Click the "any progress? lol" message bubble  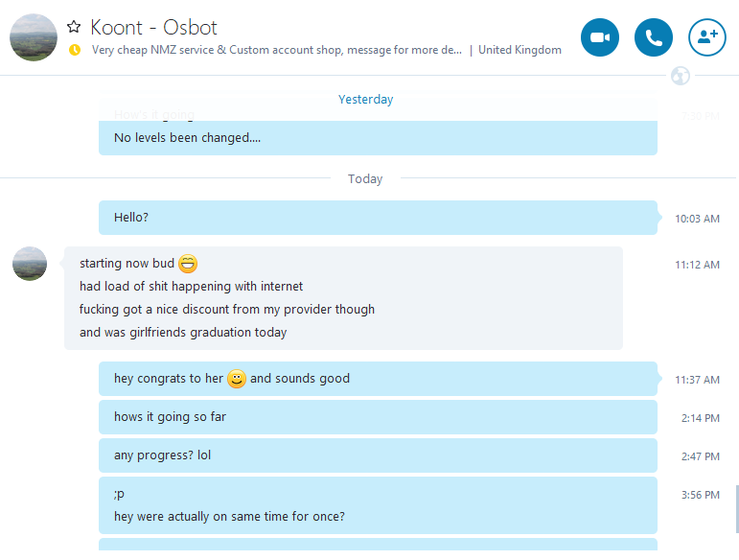pos(378,455)
